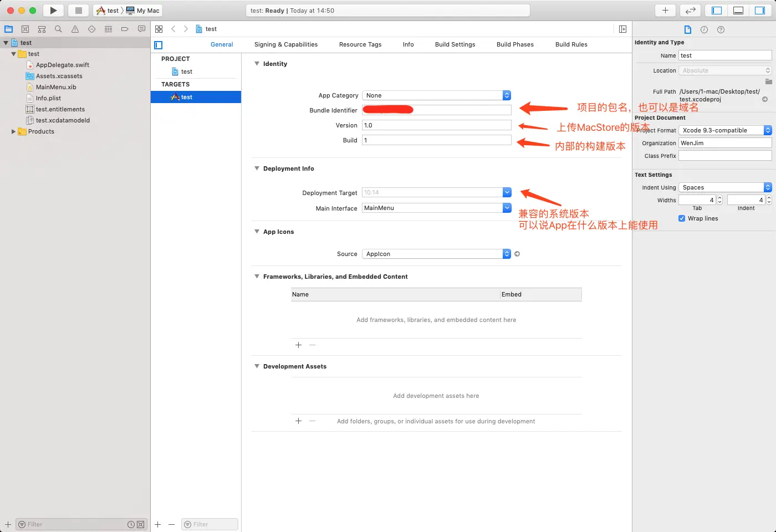Open the Debug navigator
The height and width of the screenshot is (532, 776).
point(108,29)
